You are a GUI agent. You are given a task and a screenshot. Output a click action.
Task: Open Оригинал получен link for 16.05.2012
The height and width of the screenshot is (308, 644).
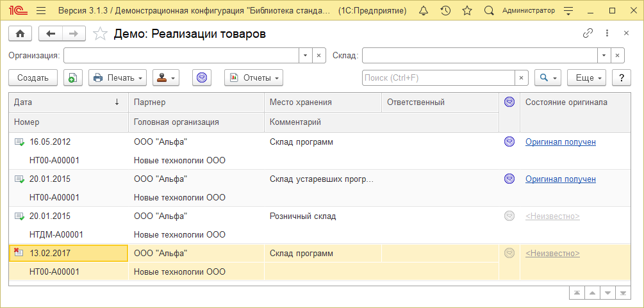click(x=561, y=142)
